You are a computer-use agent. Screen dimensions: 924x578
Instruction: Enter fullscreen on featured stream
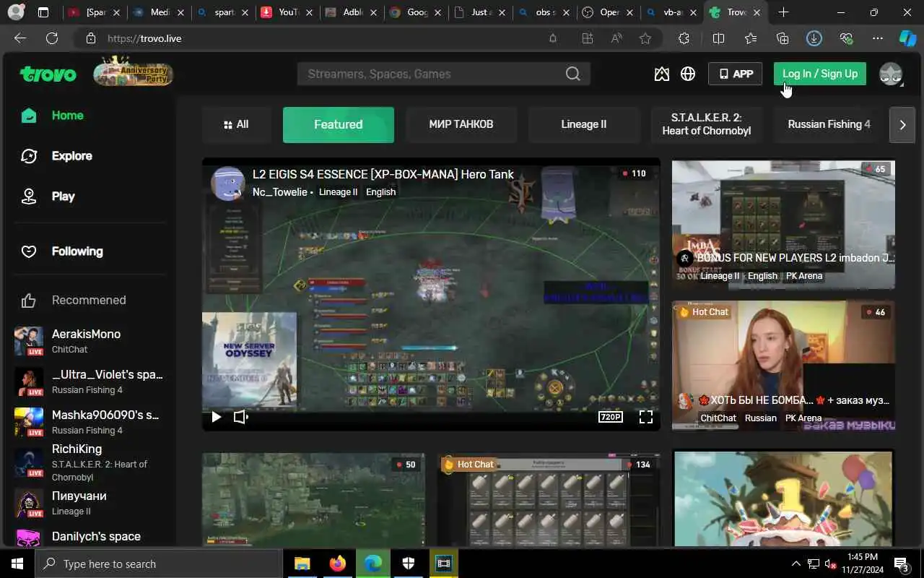coord(646,417)
